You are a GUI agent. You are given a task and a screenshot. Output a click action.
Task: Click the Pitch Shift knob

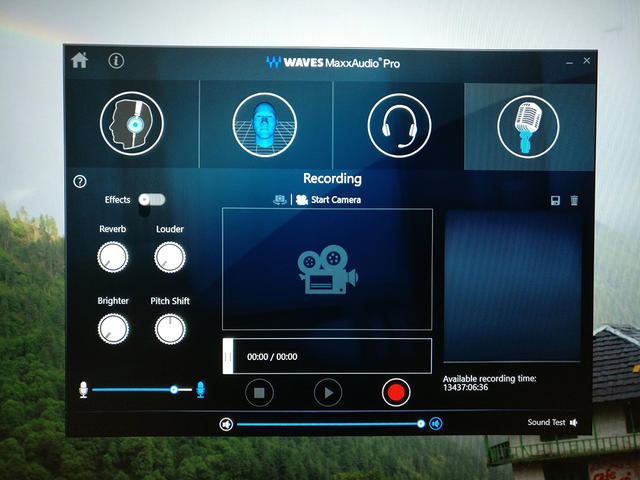coord(170,329)
